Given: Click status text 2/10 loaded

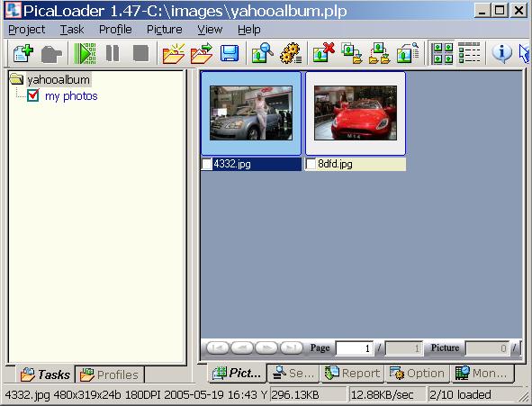Looking at the screenshot, I should (460, 395).
